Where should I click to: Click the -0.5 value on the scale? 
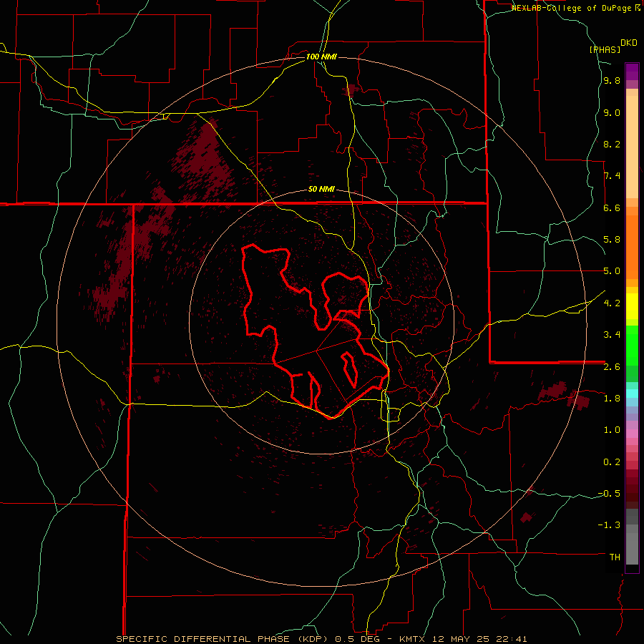[x=609, y=494]
